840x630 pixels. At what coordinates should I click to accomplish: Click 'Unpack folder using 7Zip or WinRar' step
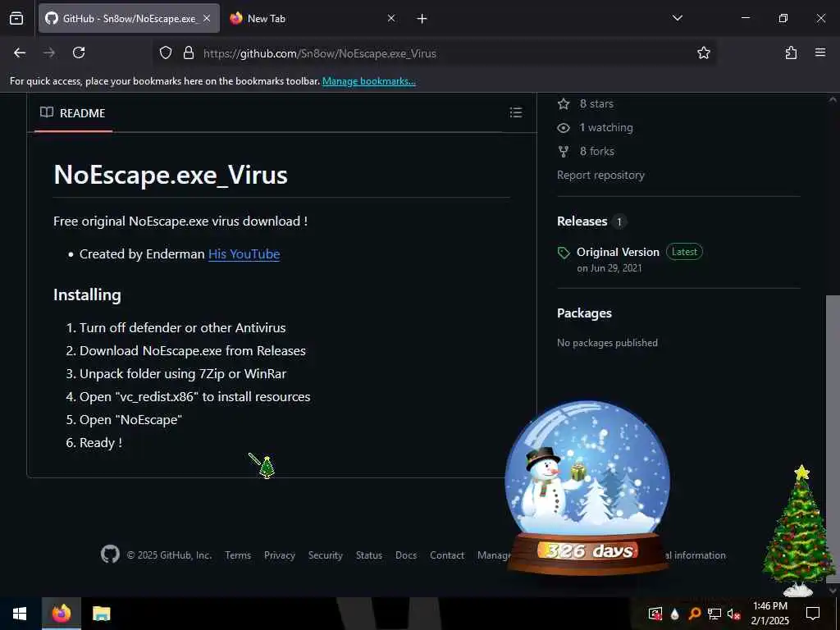[183, 373]
